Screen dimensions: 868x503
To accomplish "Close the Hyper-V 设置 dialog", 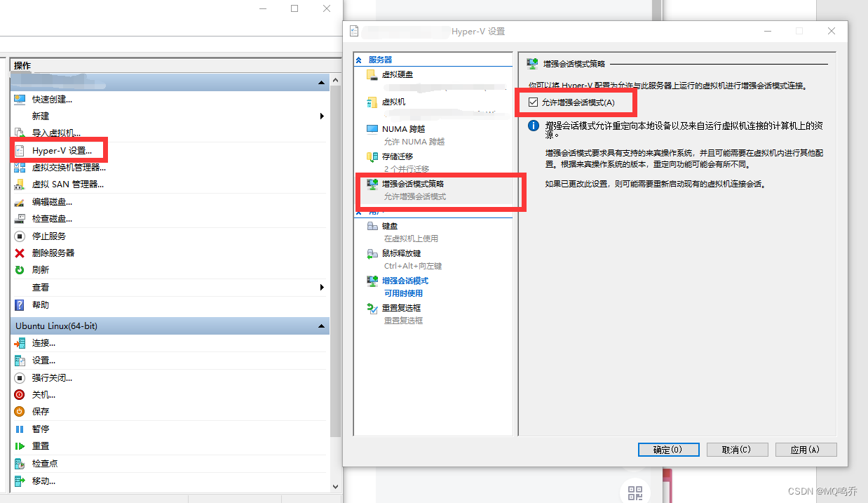I will 832,32.
